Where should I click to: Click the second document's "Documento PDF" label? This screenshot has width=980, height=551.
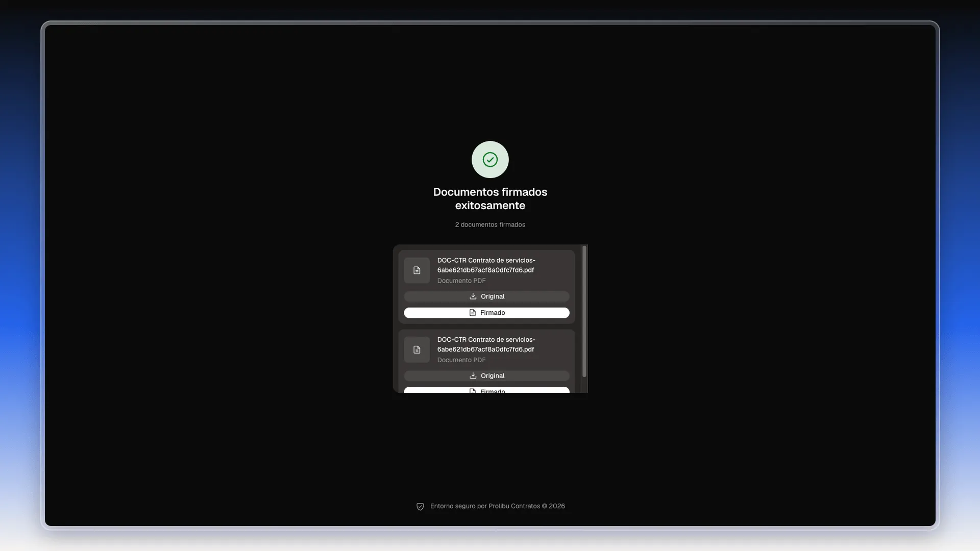click(x=461, y=360)
